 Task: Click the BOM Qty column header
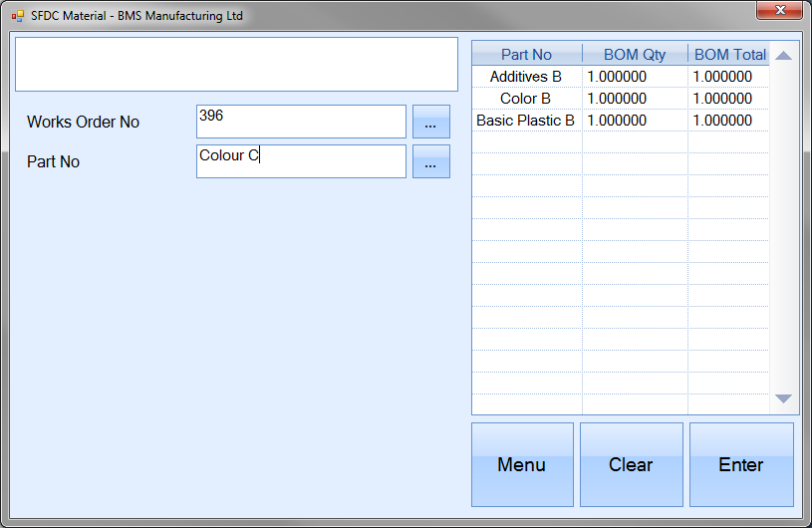(x=635, y=55)
